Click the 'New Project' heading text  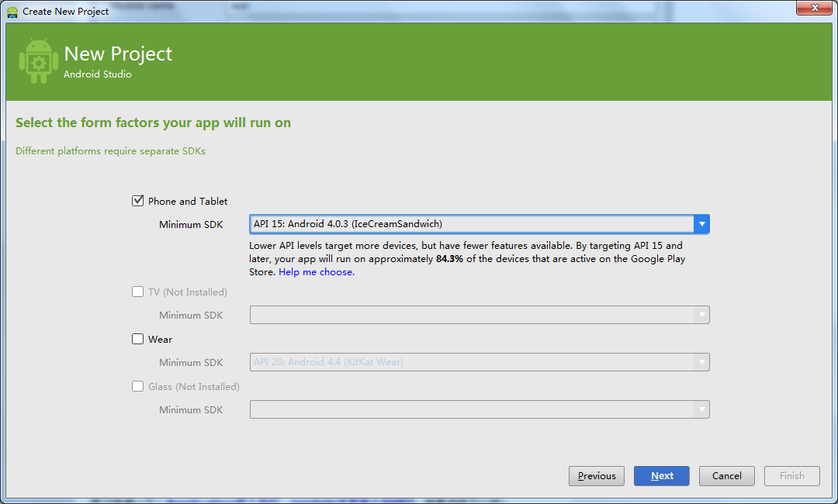118,54
